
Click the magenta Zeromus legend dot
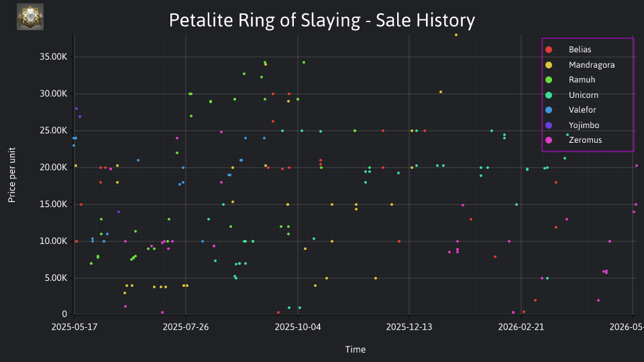pyautogui.click(x=549, y=140)
